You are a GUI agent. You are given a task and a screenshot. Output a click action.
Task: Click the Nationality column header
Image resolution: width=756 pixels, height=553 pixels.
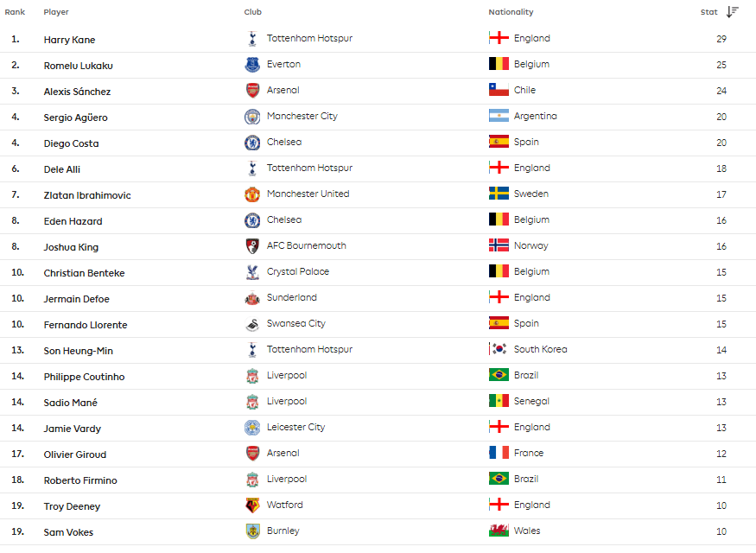(511, 12)
